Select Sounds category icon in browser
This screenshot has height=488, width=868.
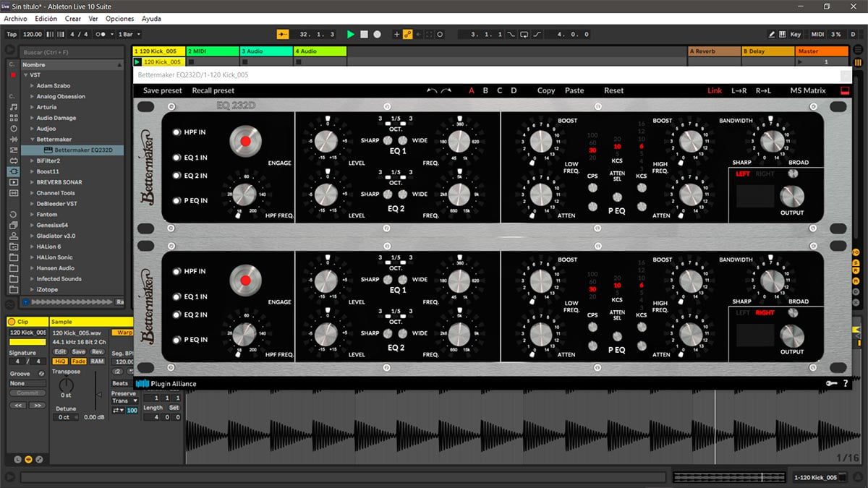13,106
